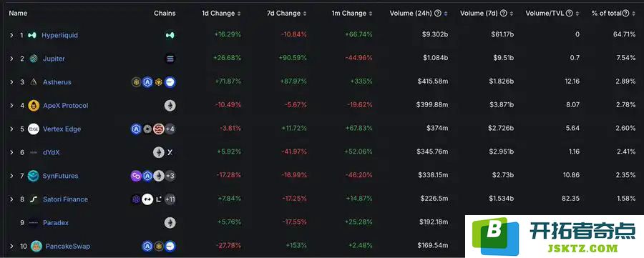The image size is (644, 258).
Task: Expand the PancakeSwap row chevron
Action: (12, 246)
